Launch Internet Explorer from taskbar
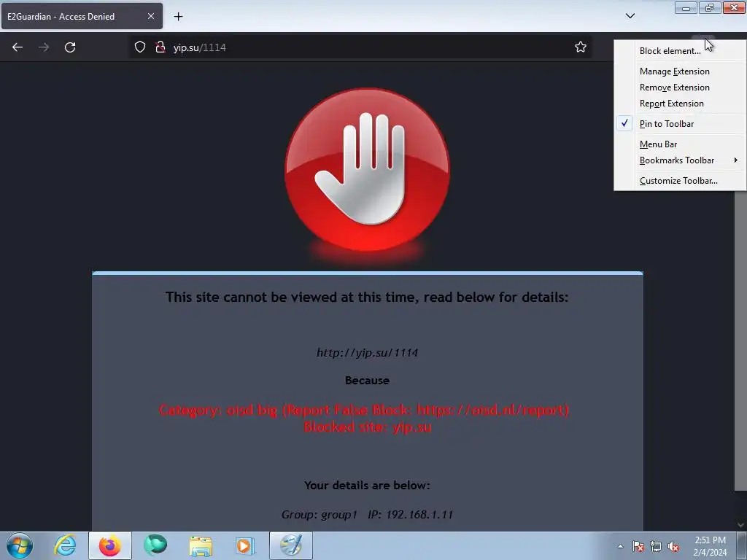Screen dimensions: 747x560 point(65,545)
